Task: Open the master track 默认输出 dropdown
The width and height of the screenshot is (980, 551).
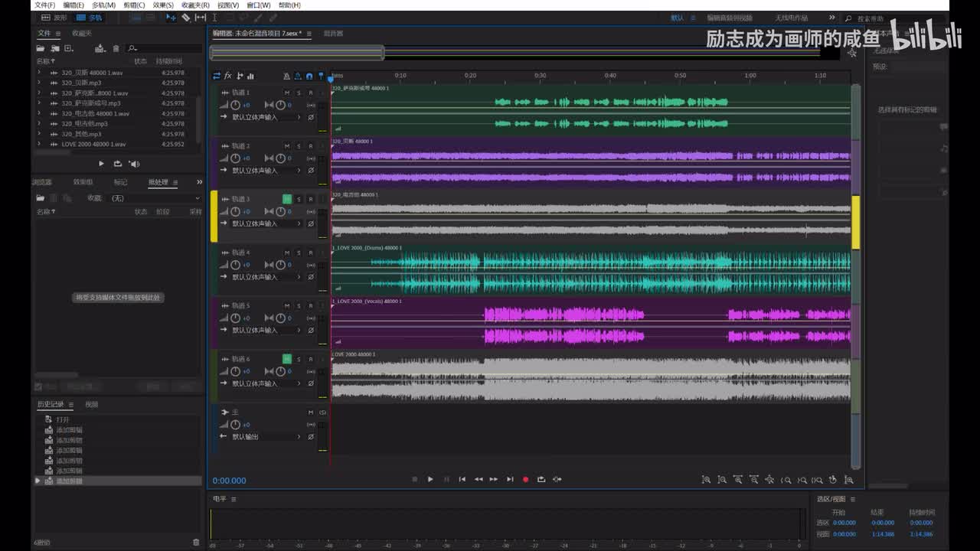Action: point(260,436)
